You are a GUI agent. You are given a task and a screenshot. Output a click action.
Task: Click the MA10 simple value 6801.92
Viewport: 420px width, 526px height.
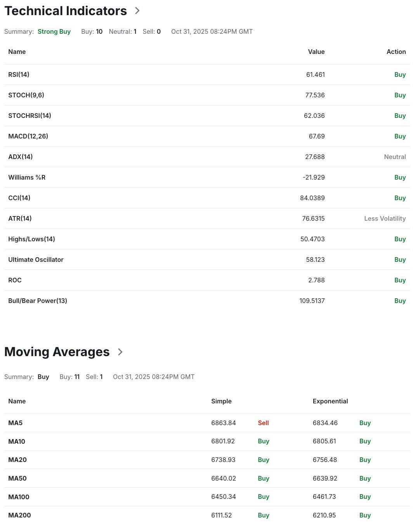[x=223, y=441]
